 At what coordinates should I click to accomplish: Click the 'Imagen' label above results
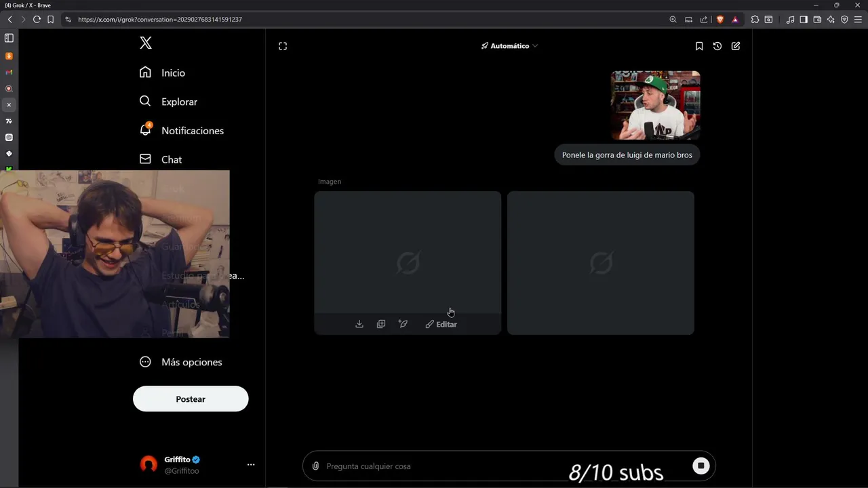330,182
